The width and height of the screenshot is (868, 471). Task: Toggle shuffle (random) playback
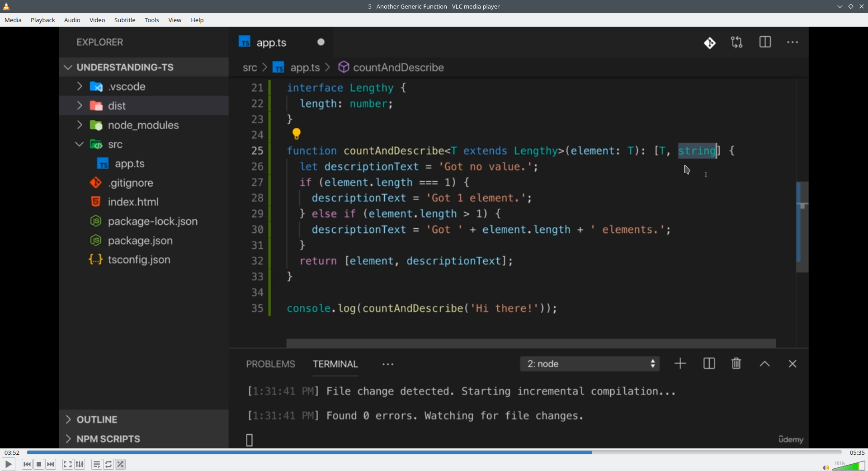(121, 464)
